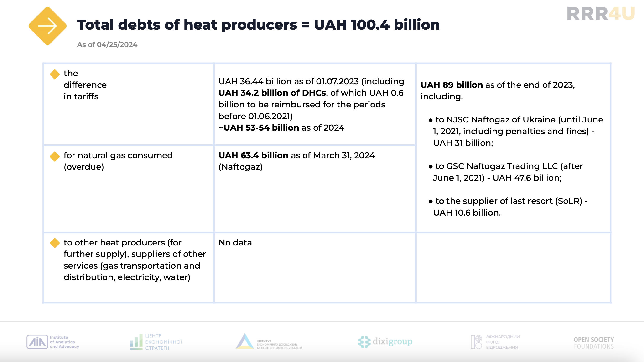Viewport: 644px width, 362px height.
Task: Click the Centre for Economic Strategy logo
Action: click(x=156, y=342)
